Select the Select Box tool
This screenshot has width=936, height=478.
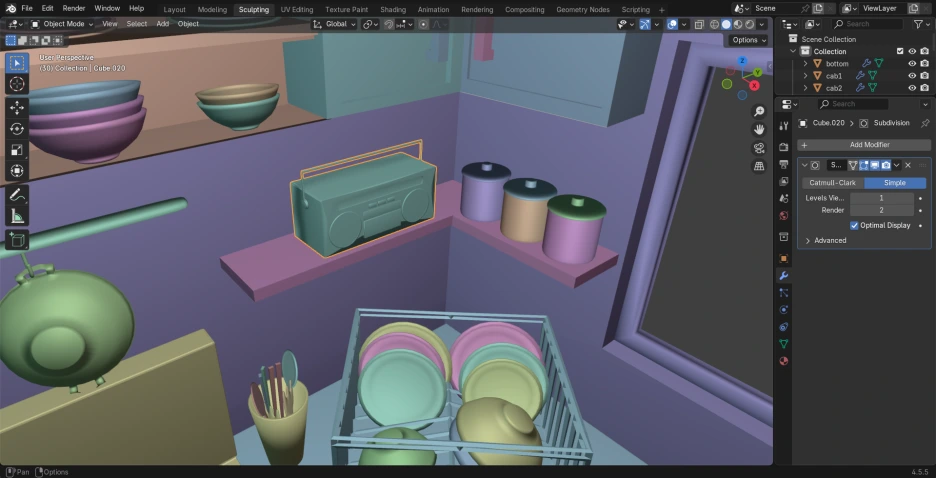[x=17, y=63]
